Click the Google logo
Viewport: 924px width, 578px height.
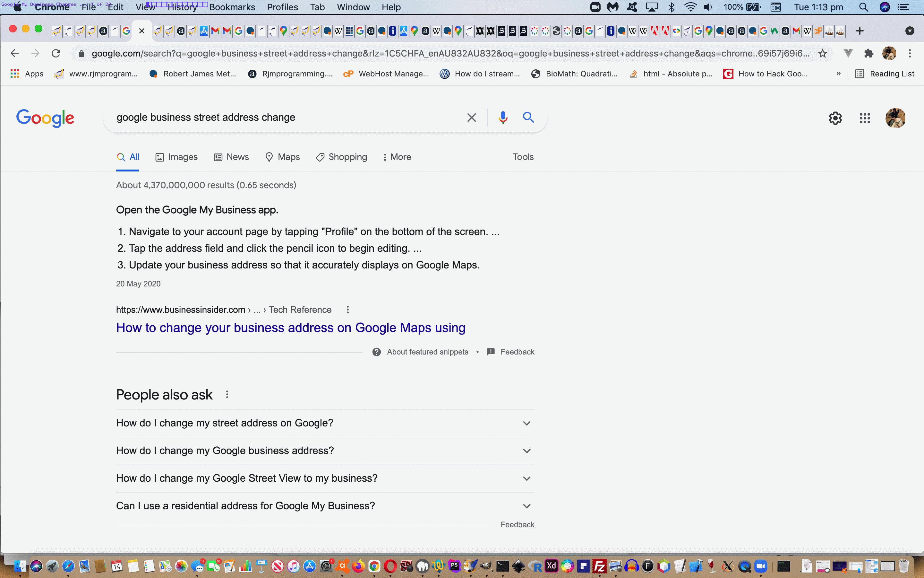[45, 118]
